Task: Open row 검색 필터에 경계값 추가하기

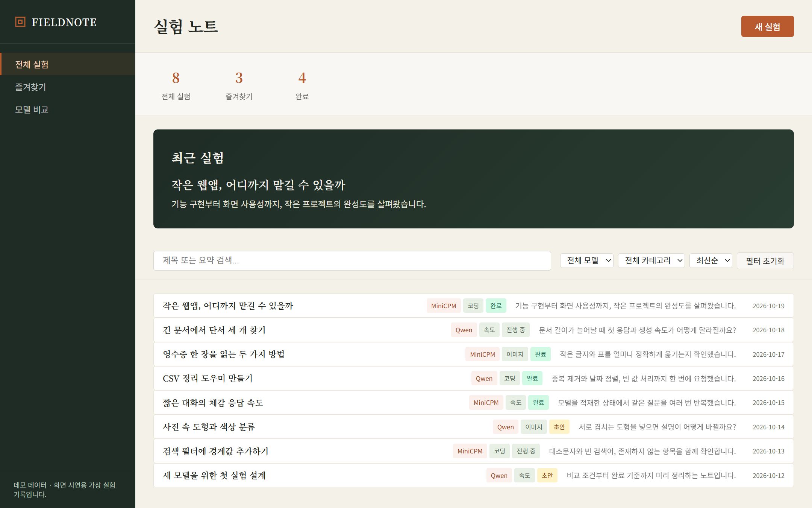Action: tap(473, 451)
